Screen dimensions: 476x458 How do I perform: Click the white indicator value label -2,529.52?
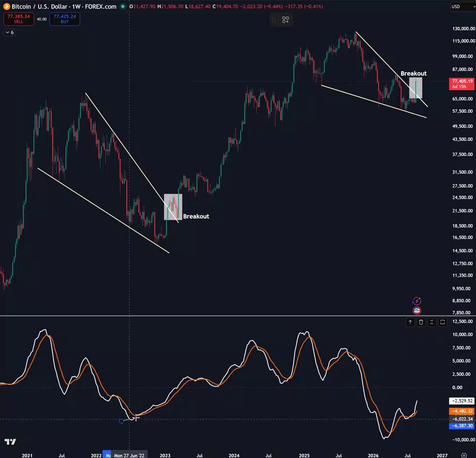click(462, 401)
